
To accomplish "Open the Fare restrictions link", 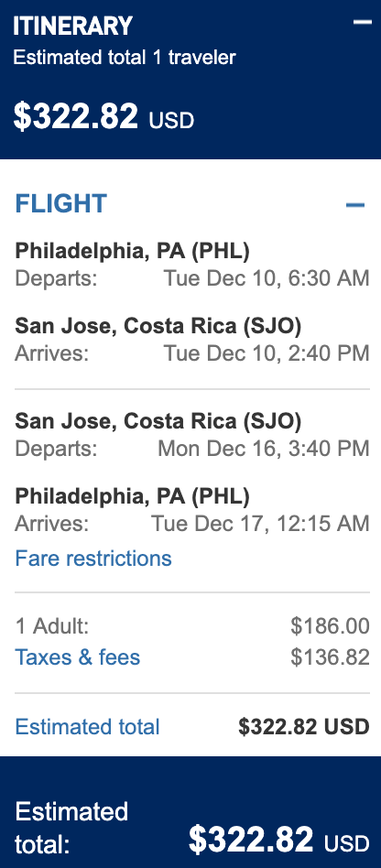I will point(93,558).
